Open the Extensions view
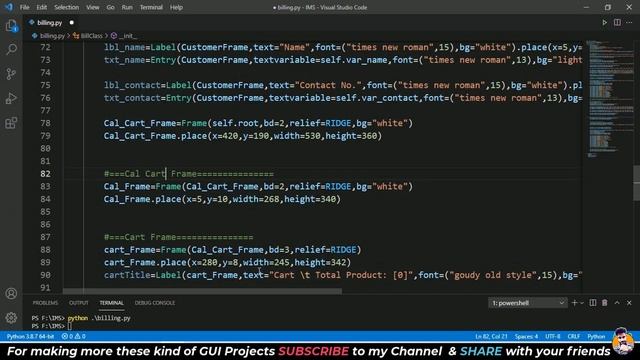Viewport: 640px width, 360px height. click(11, 123)
